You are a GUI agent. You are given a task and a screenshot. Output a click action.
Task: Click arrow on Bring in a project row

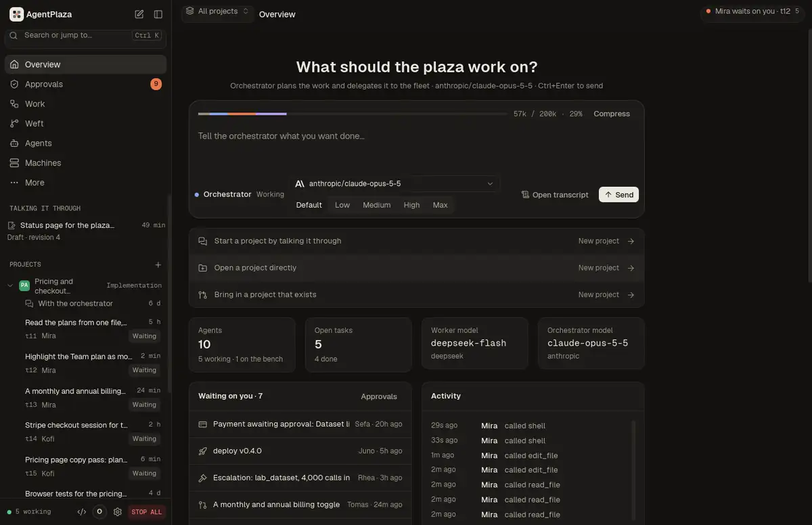pyautogui.click(x=631, y=295)
